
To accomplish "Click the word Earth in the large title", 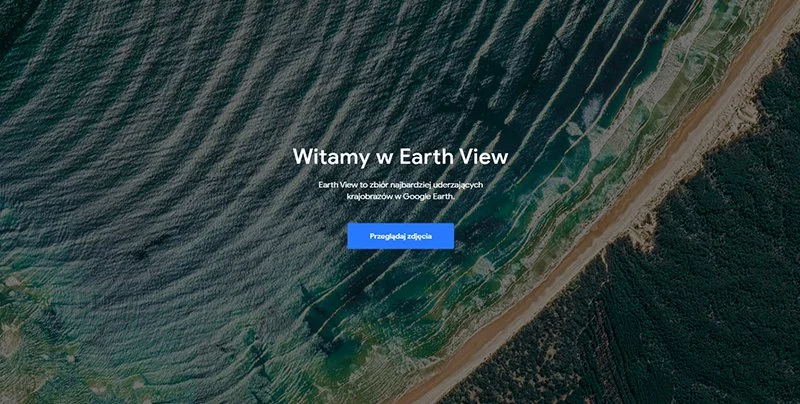I will click(x=426, y=157).
